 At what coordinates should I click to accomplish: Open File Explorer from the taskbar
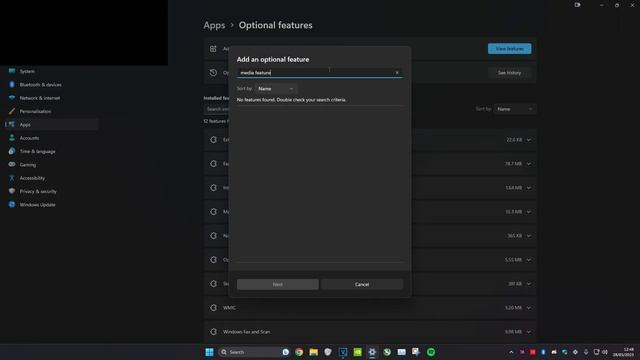tap(313, 352)
